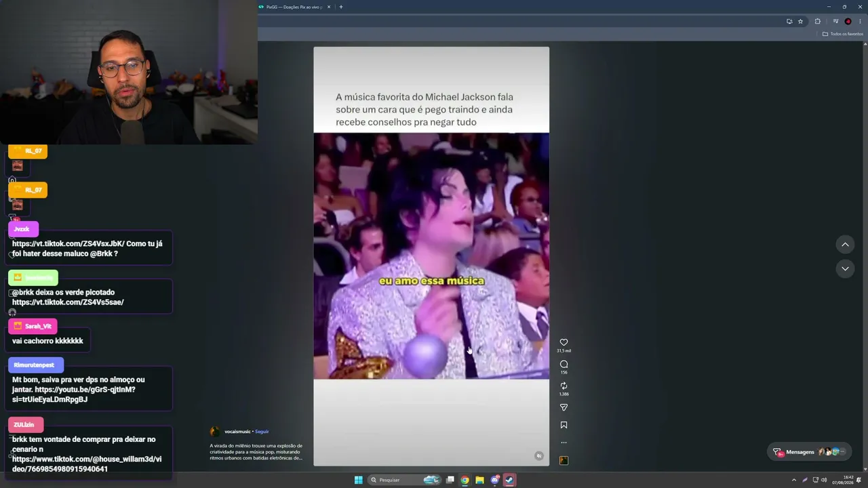The width and height of the screenshot is (868, 488).
Task: Open File Explorer from the taskbar
Action: tap(479, 480)
